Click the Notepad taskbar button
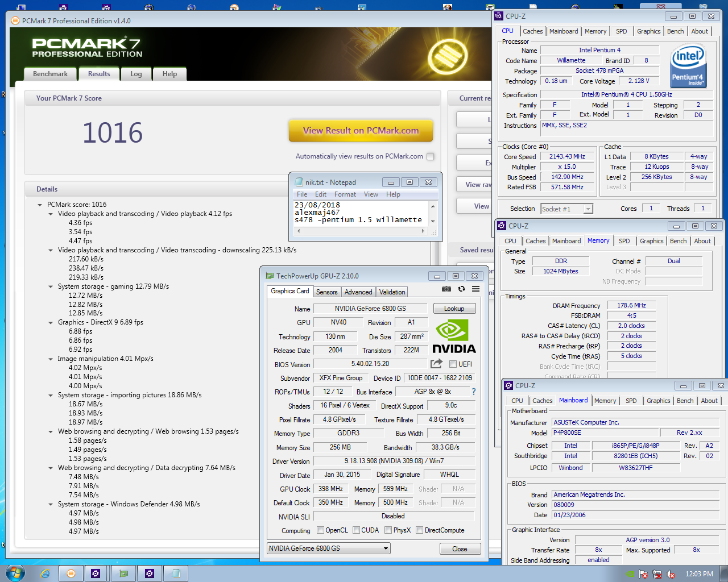 point(176,573)
